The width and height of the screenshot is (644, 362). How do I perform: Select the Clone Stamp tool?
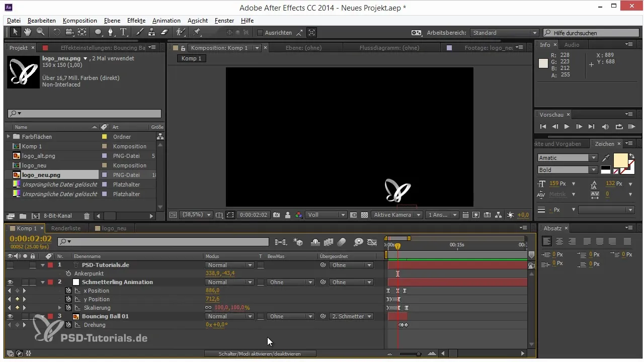(152, 32)
